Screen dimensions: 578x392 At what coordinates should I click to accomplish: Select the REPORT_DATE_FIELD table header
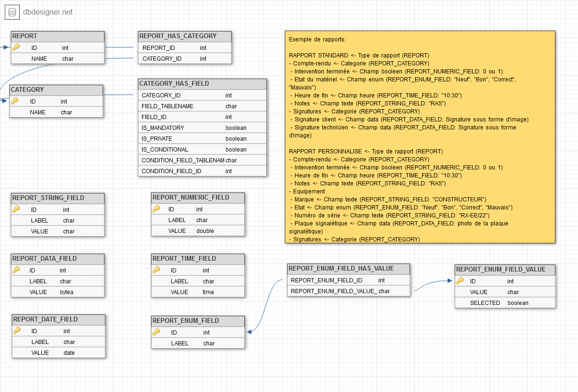pyautogui.click(x=59, y=320)
